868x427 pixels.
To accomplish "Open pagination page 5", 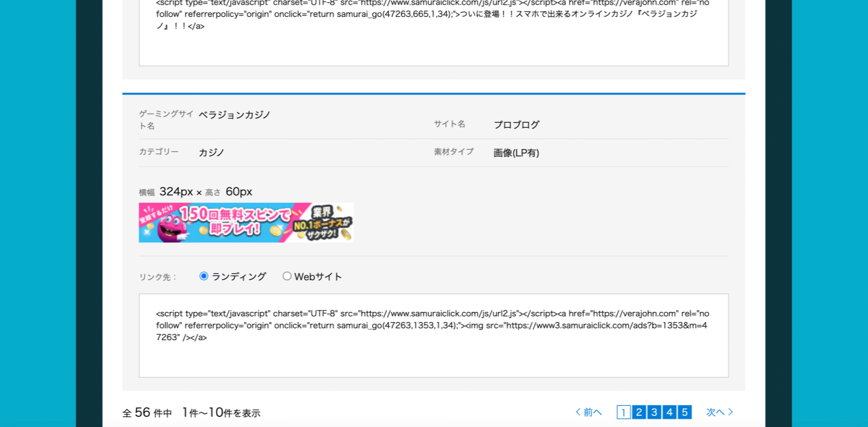I will pyautogui.click(x=684, y=412).
